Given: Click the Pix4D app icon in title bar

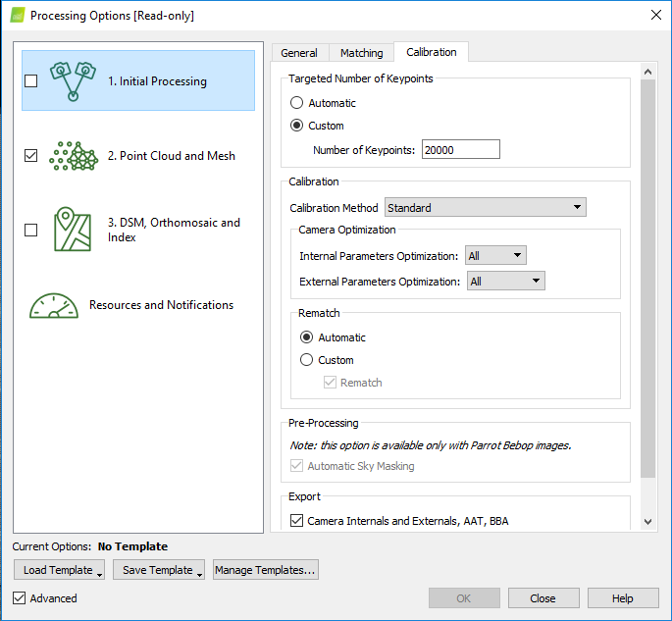Looking at the screenshot, I should 16,16.
